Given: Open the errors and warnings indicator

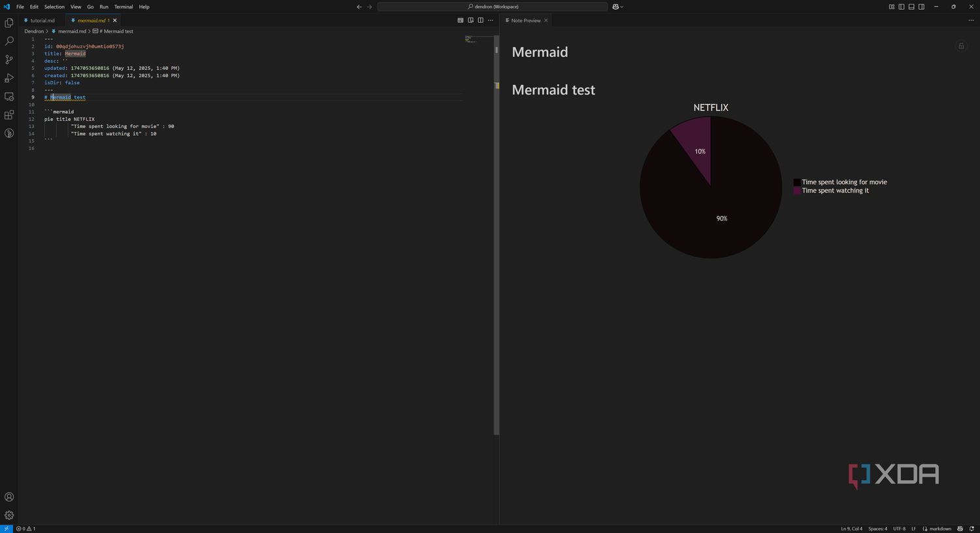Looking at the screenshot, I should click(x=25, y=528).
